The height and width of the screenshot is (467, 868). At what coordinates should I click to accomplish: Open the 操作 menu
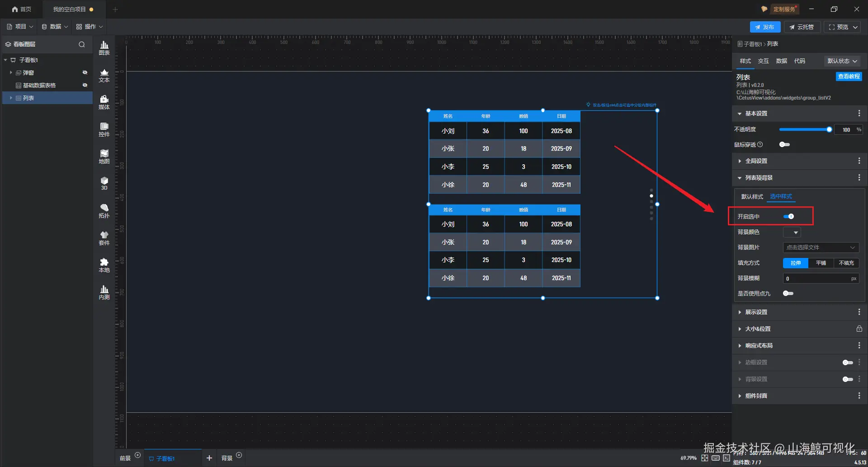coord(90,27)
